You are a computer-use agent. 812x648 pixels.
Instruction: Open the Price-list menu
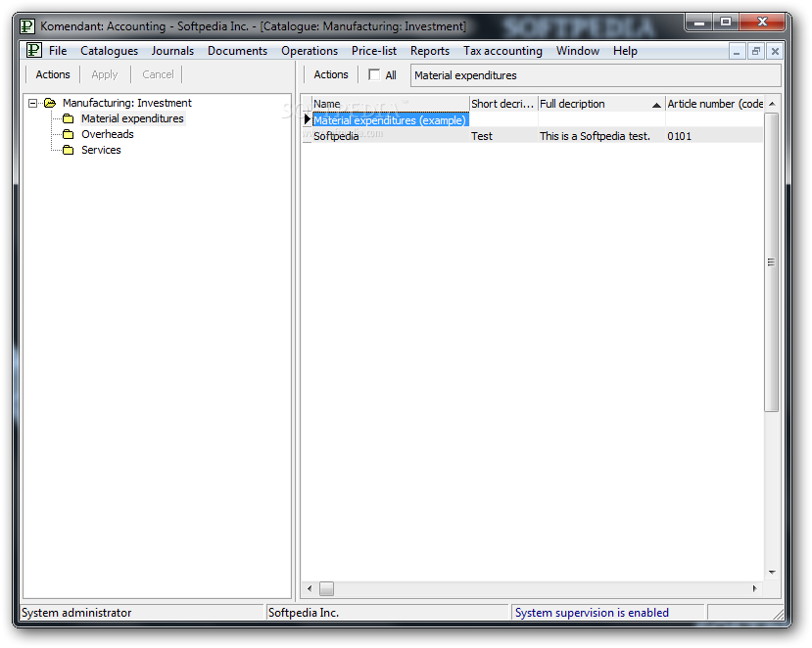click(x=374, y=51)
